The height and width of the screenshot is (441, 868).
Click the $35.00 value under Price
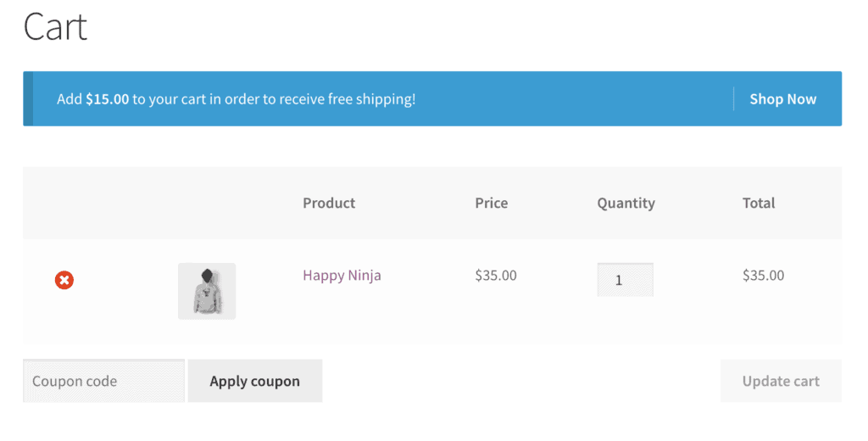(x=496, y=276)
